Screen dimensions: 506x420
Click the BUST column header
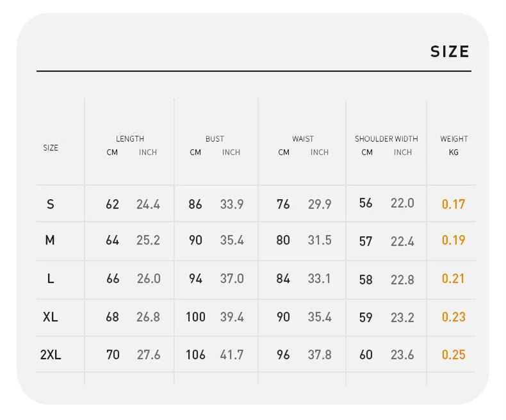(x=215, y=139)
